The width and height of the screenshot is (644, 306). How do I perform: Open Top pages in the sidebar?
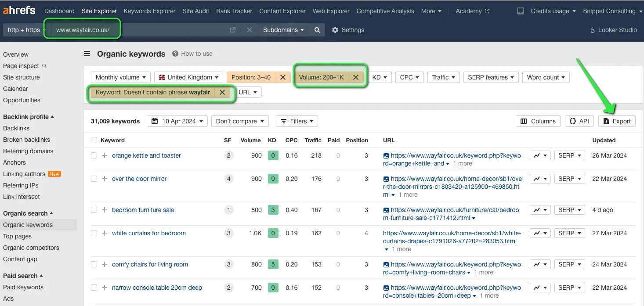(x=18, y=236)
